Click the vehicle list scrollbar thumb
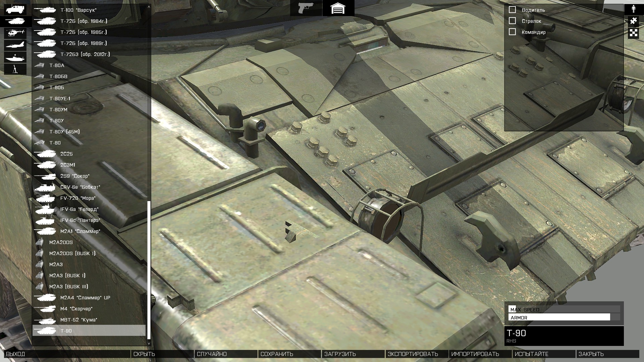The width and height of the screenshot is (644, 362). pos(149,270)
